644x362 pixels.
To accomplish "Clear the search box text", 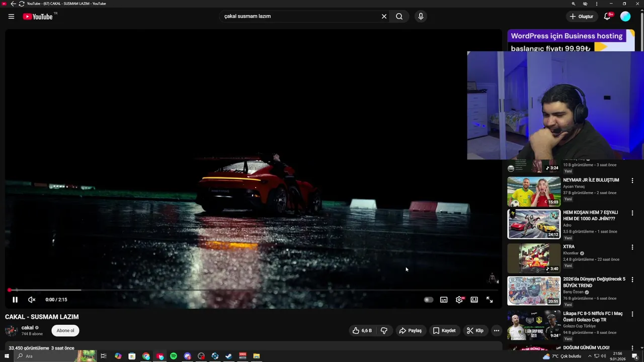I will (x=384, y=17).
